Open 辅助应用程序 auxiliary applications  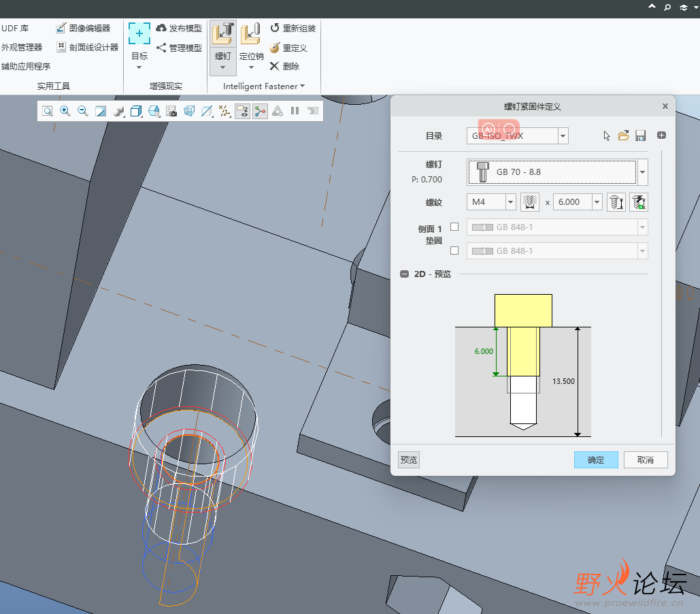pyautogui.click(x=26, y=66)
